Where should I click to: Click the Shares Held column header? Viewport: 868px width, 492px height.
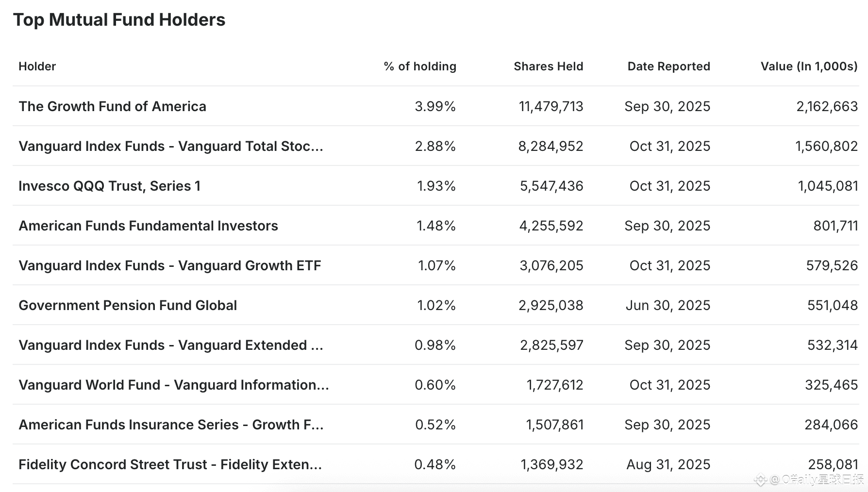pos(548,66)
